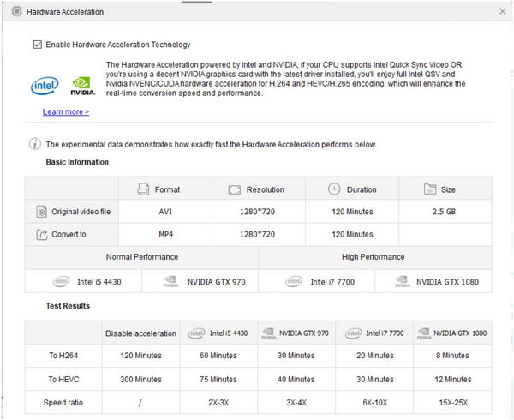
Task: Click the 40 Minutes cell
Action: click(x=296, y=380)
